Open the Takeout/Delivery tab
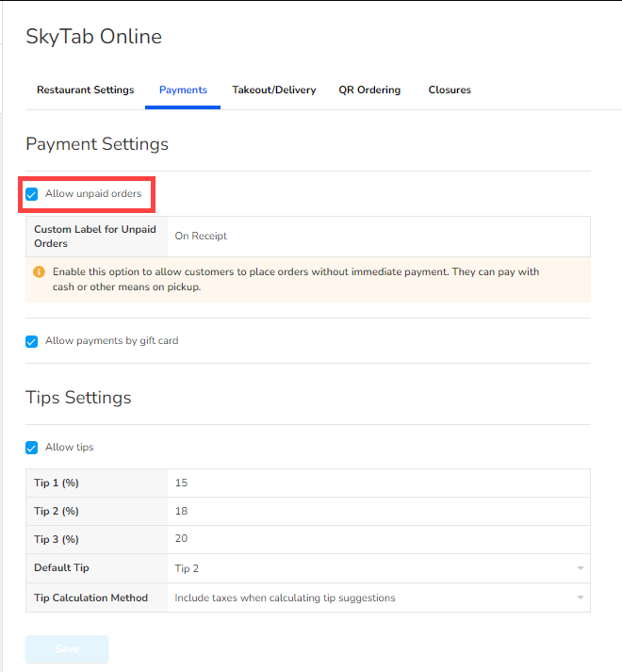 click(274, 90)
